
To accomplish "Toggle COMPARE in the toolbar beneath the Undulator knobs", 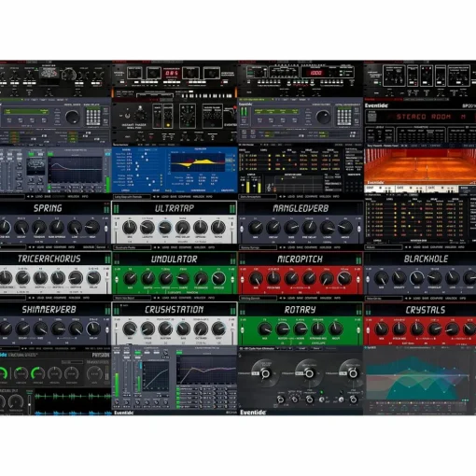I will [x=185, y=298].
